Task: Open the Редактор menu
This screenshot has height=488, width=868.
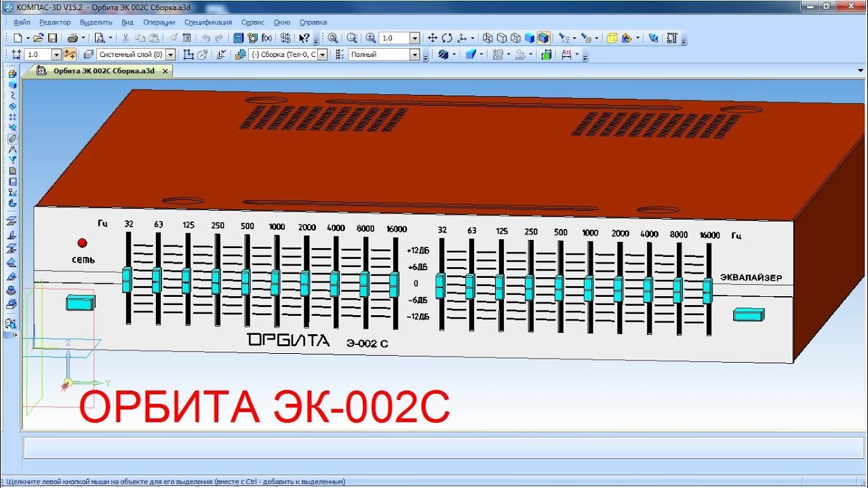Action: pos(55,22)
